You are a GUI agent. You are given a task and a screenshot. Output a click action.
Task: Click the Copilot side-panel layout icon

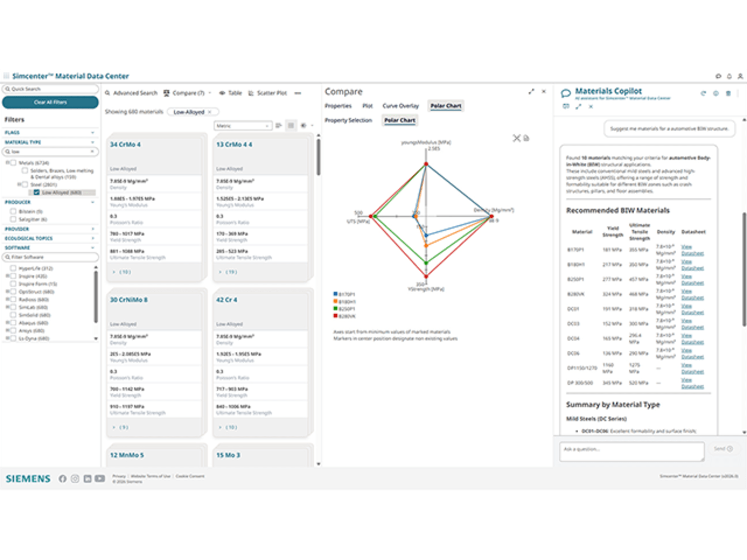click(x=566, y=106)
